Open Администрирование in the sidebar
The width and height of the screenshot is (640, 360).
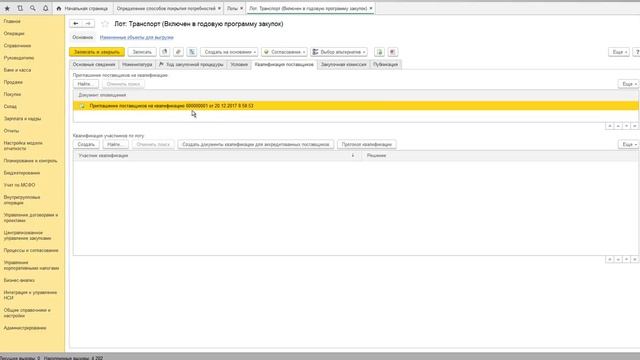(x=25, y=328)
